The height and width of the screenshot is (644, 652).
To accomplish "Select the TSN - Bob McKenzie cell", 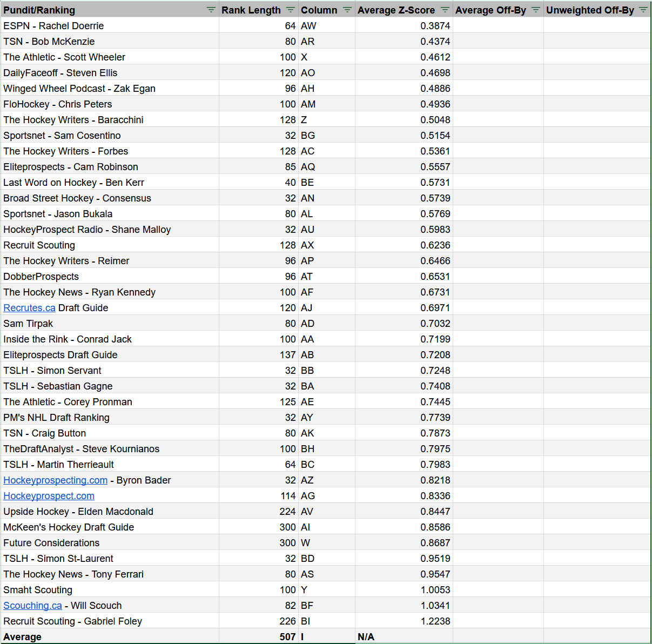I will coord(110,41).
